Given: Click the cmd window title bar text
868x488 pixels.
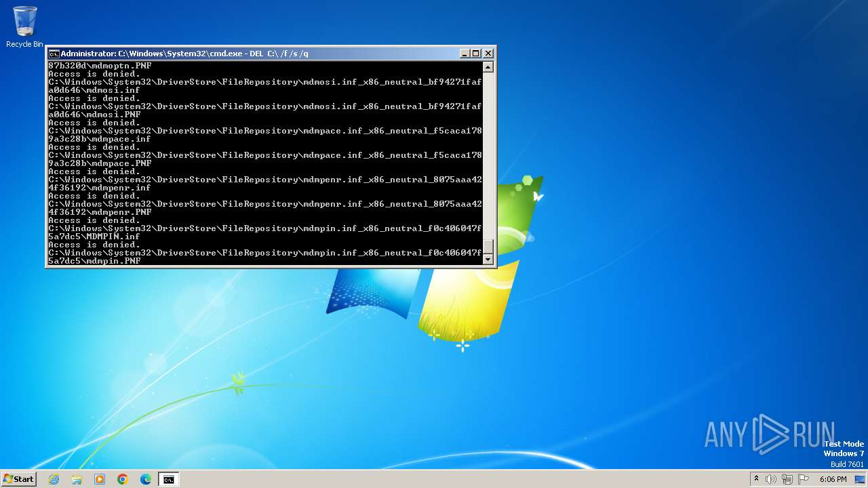Looking at the screenshot, I should click(x=184, y=54).
